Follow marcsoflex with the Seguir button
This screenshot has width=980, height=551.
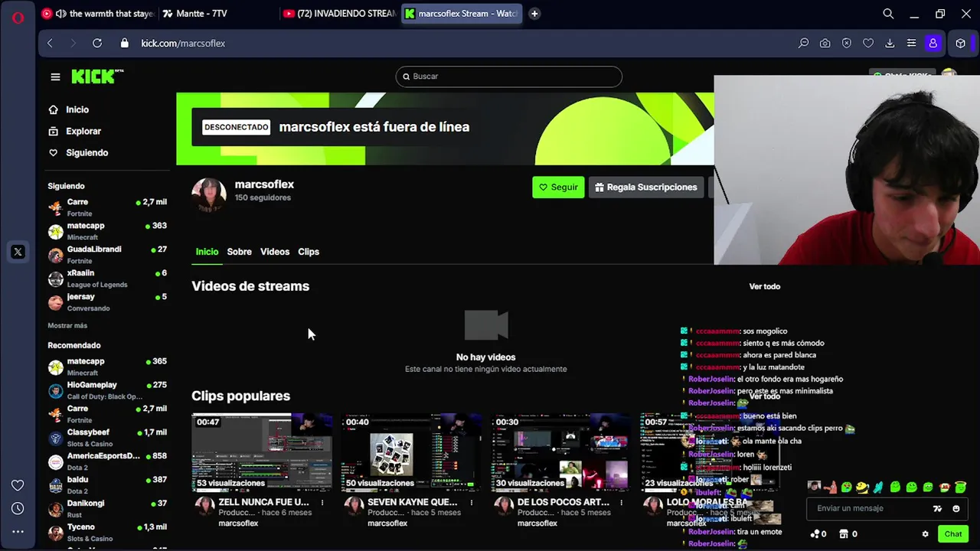point(558,187)
